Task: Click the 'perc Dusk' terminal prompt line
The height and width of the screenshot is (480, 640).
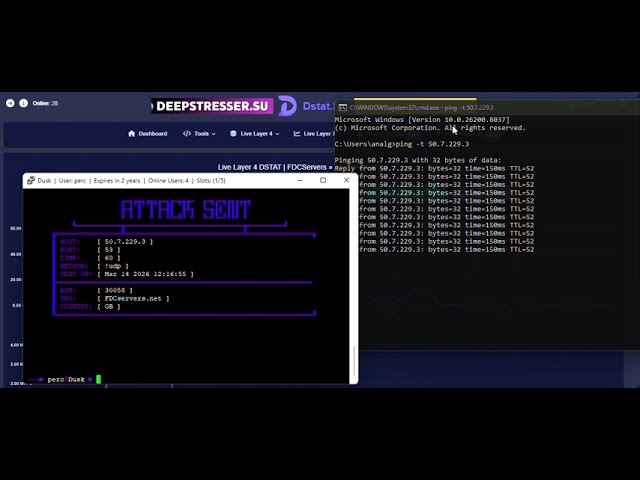Action: [x=65, y=380]
